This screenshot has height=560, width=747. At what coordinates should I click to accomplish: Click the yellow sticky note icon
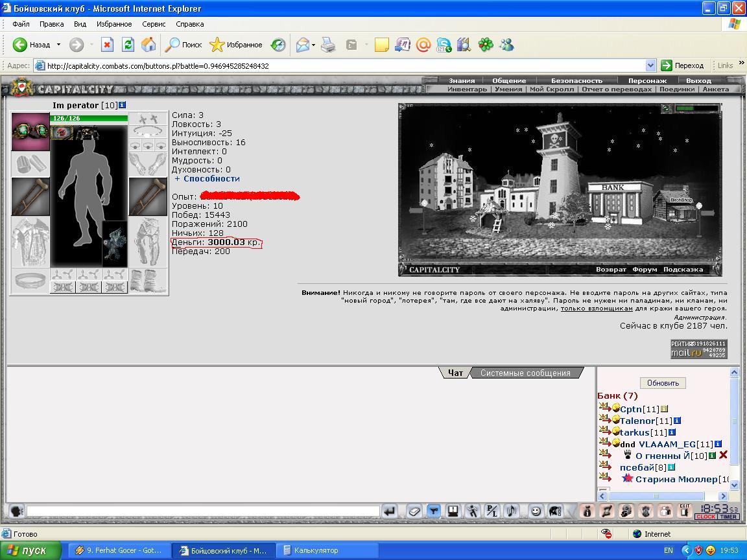[x=381, y=45]
